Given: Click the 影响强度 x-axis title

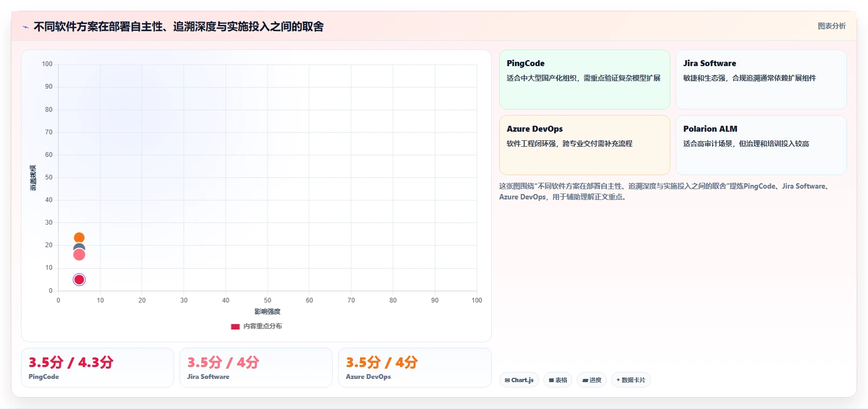Looking at the screenshot, I should coord(267,312).
